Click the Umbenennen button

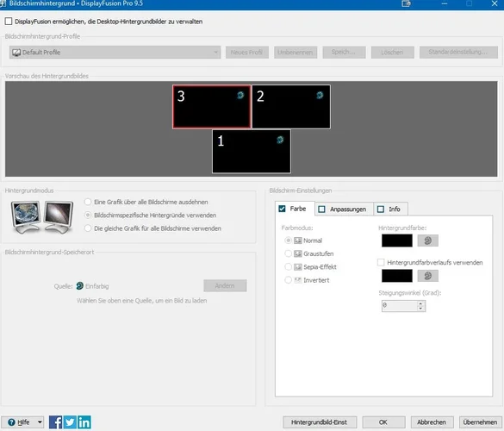click(x=296, y=53)
